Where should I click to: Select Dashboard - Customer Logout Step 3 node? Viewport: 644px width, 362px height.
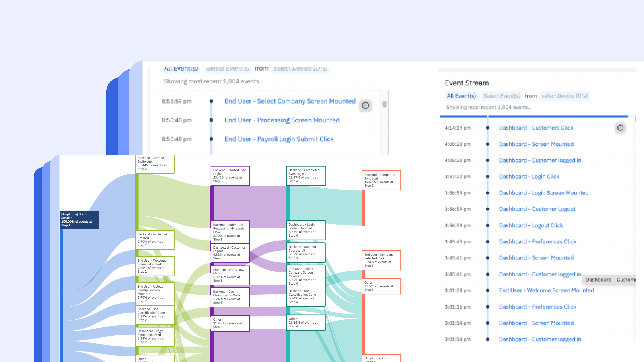point(230,253)
